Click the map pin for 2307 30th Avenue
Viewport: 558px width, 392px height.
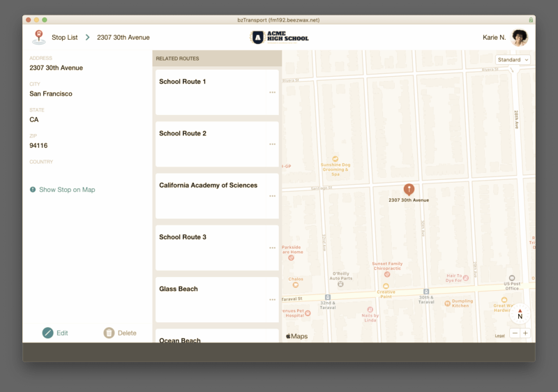point(409,189)
